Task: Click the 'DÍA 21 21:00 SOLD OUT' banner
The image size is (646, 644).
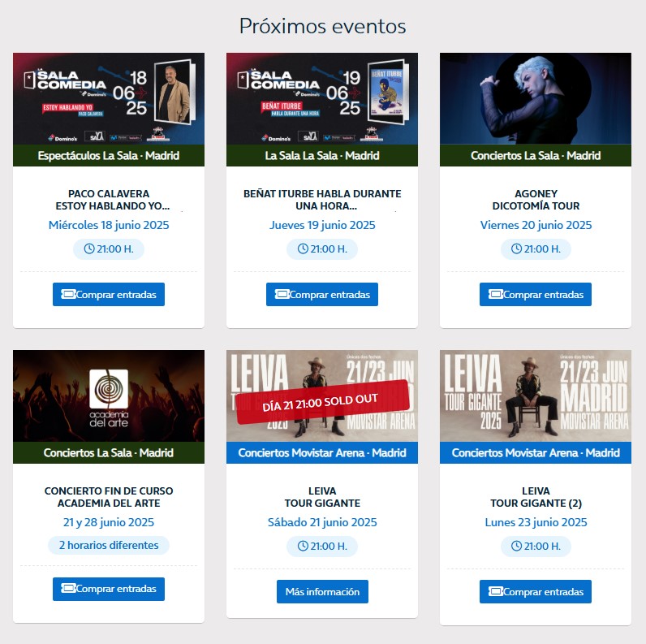Action: pos(322,402)
